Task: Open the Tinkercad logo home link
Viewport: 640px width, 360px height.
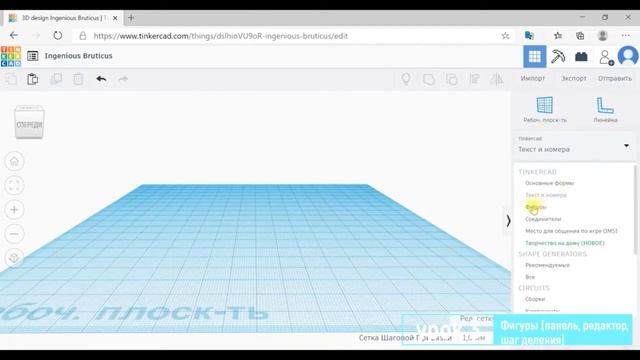Action: point(11,56)
